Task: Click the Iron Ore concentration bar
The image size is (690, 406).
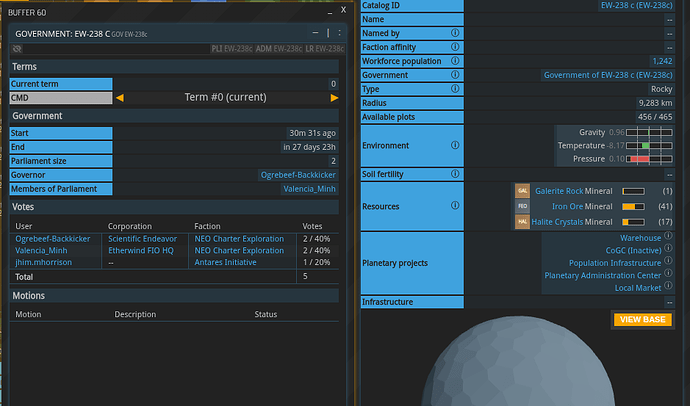Action: click(x=633, y=206)
